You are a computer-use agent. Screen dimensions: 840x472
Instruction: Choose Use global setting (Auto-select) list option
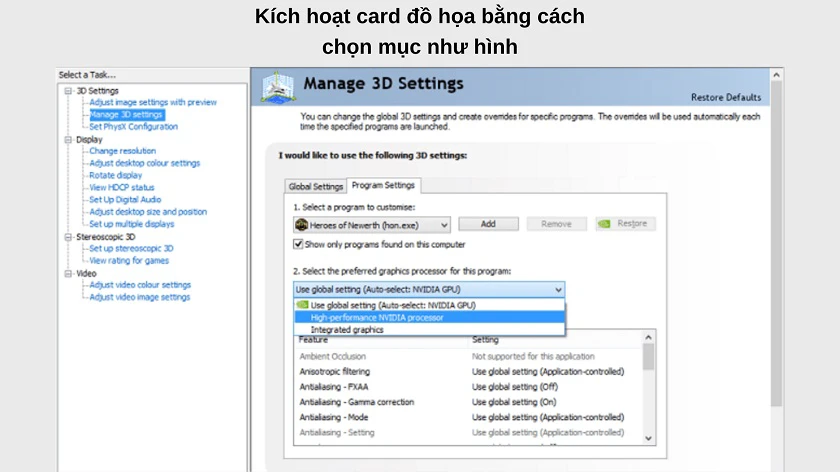(x=429, y=305)
